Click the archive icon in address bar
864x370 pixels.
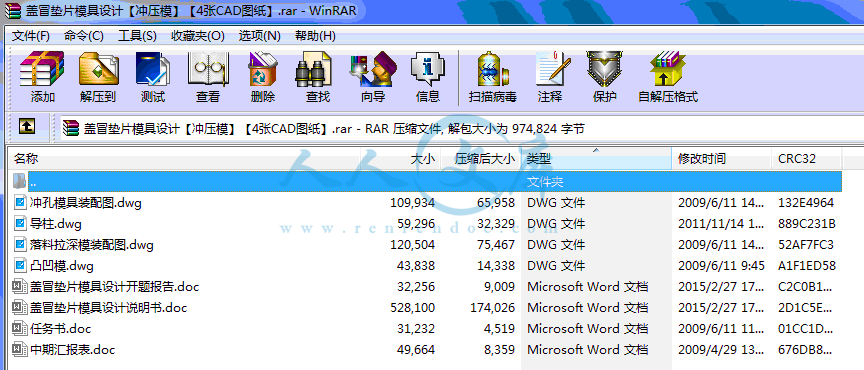[71, 128]
